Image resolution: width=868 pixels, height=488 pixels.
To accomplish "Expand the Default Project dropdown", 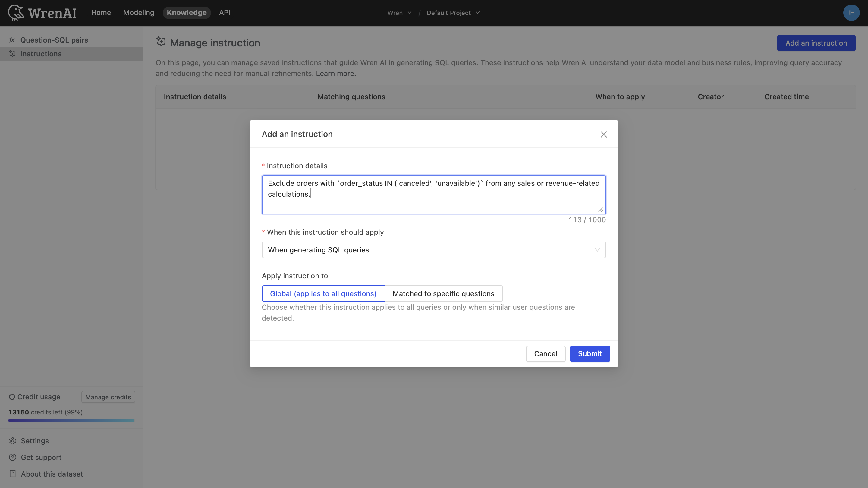I will coord(453,12).
